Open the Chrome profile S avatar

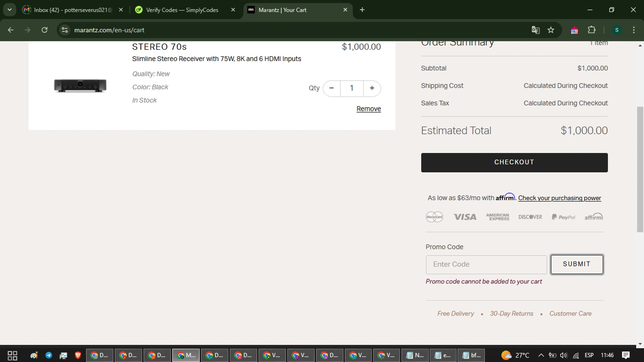point(617,30)
